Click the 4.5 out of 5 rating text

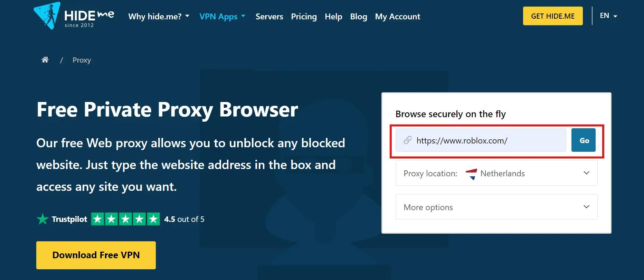click(x=184, y=219)
